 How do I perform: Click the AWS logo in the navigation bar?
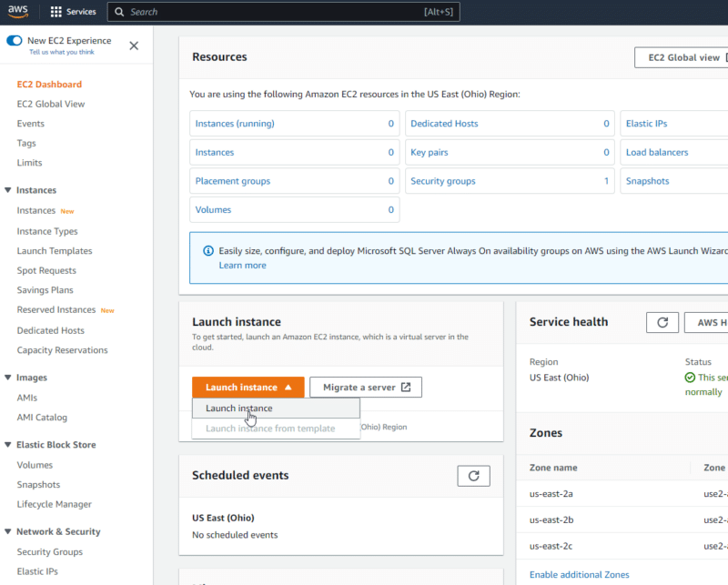18,12
